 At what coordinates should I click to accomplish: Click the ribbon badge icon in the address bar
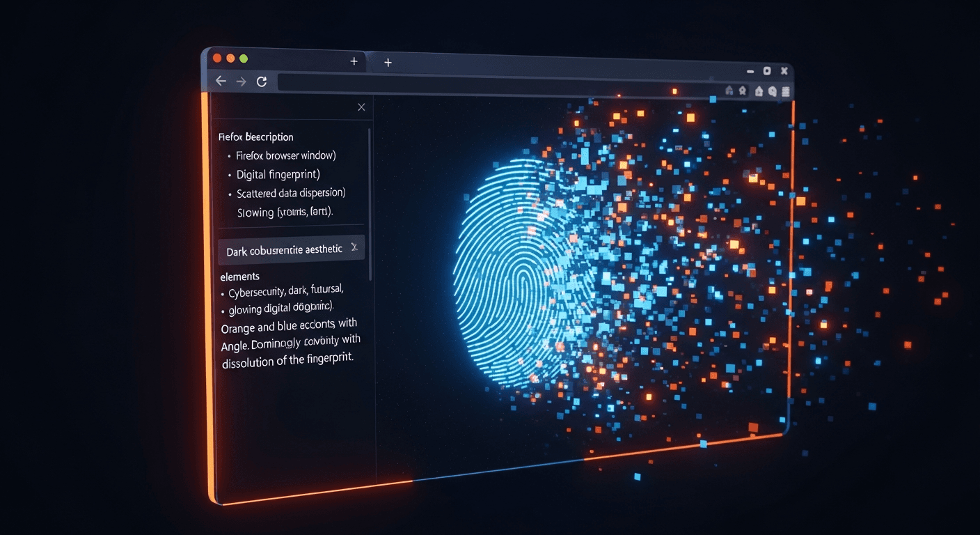[743, 90]
